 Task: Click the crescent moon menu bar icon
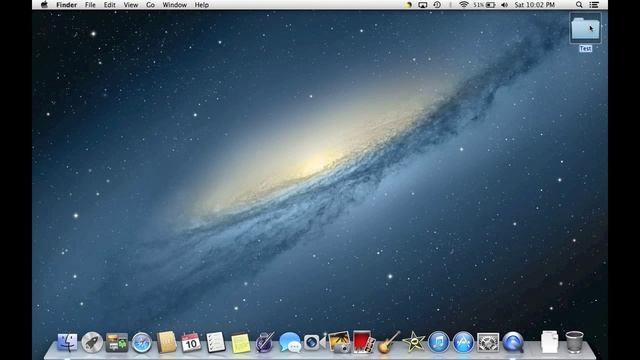408,5
